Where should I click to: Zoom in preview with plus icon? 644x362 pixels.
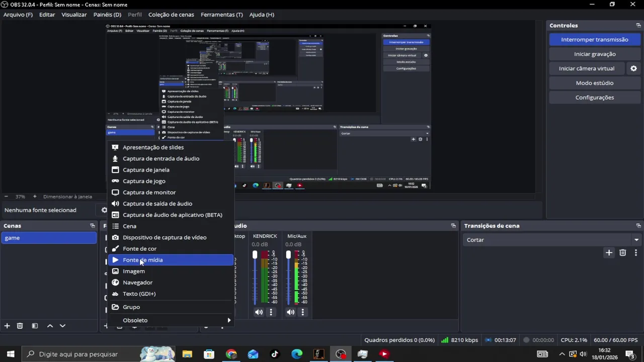[35, 197]
